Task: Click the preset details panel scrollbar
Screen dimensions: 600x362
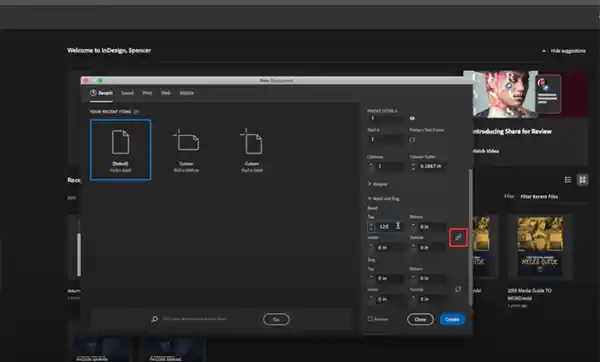Action: coord(470,237)
